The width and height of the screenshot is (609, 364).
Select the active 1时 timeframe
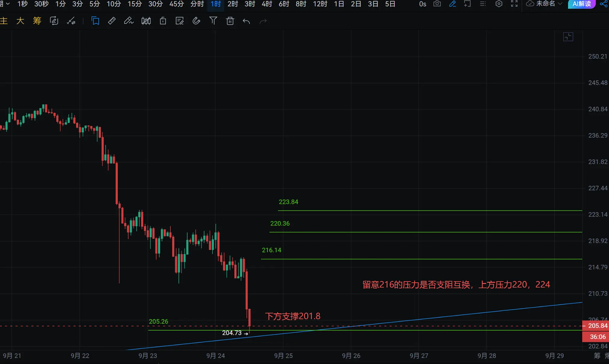click(x=216, y=4)
